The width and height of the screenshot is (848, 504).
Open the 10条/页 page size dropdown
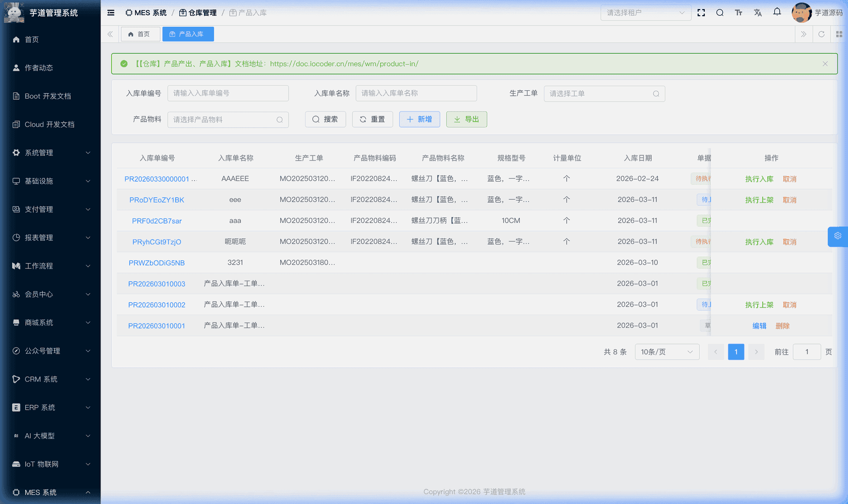666,352
